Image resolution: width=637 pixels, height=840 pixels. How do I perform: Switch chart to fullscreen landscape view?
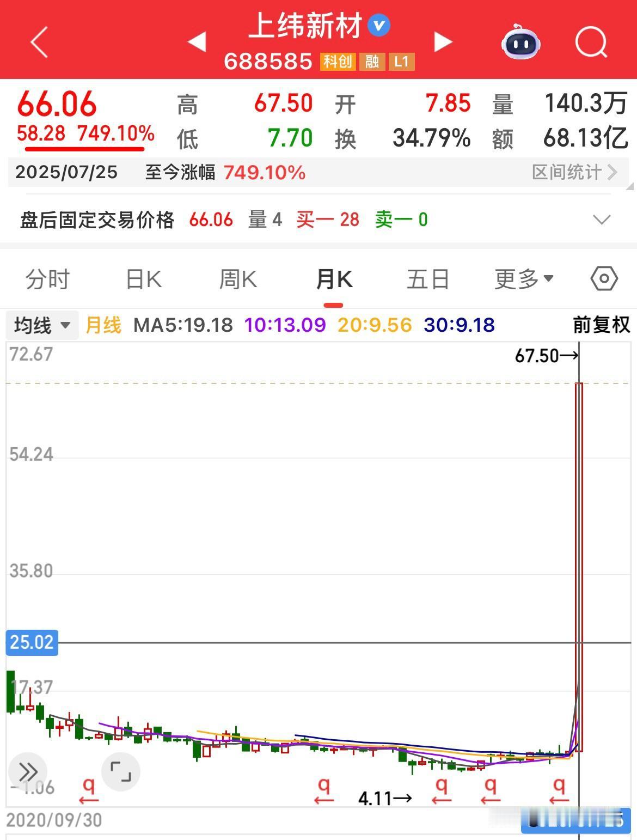click(120, 771)
